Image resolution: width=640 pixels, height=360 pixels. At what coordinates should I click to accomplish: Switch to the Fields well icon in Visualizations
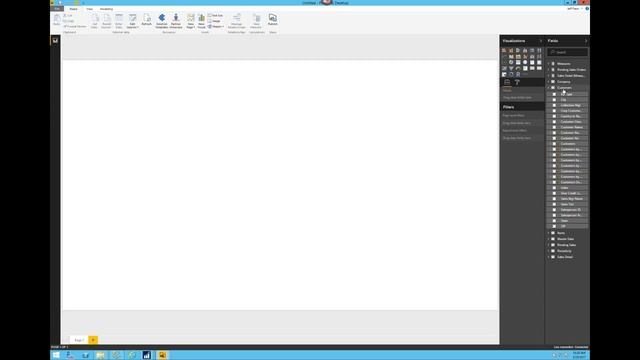pos(507,82)
